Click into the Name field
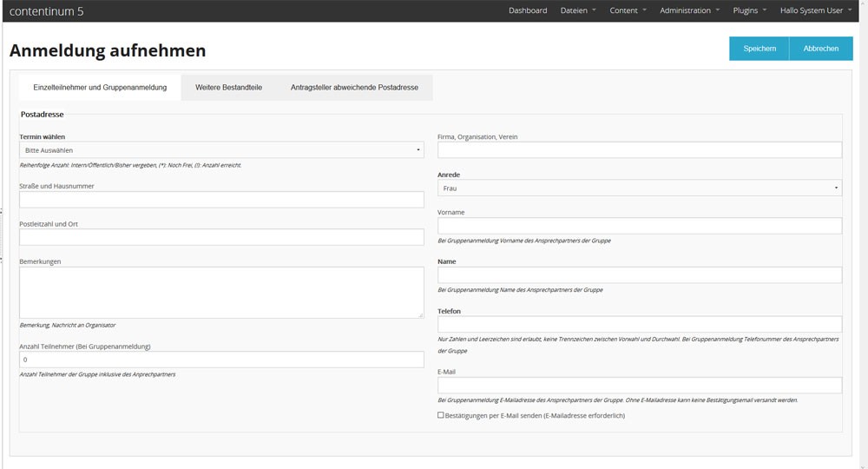 coord(640,274)
